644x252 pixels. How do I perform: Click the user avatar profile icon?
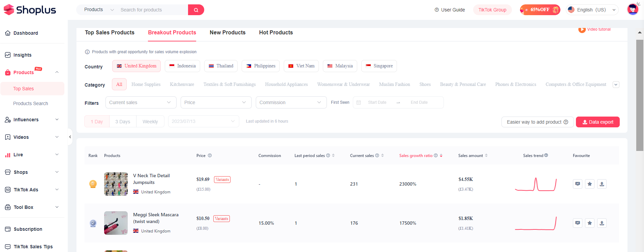click(x=633, y=9)
